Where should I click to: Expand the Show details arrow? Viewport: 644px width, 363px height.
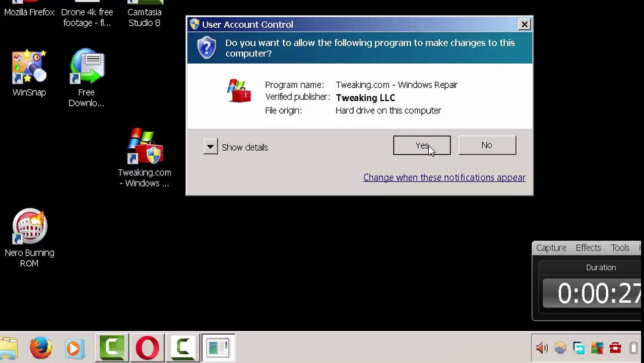tap(210, 147)
